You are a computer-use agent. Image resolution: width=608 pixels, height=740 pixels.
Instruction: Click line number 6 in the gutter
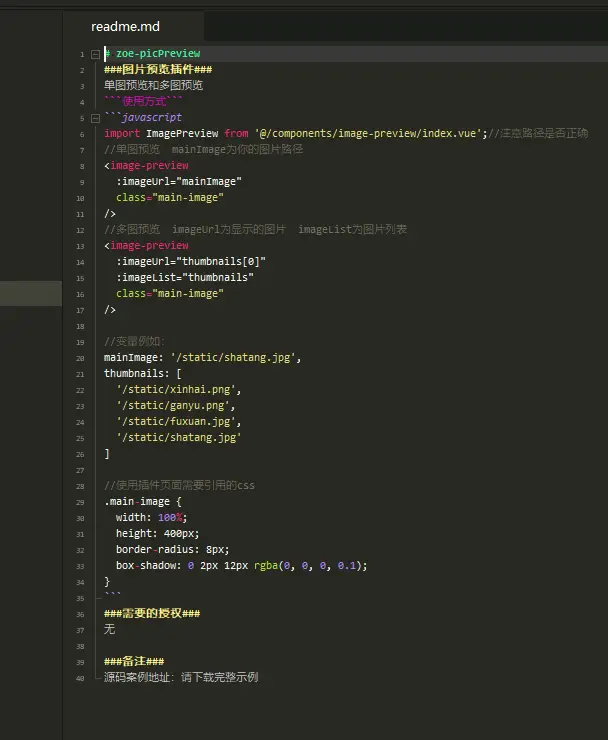[80, 134]
